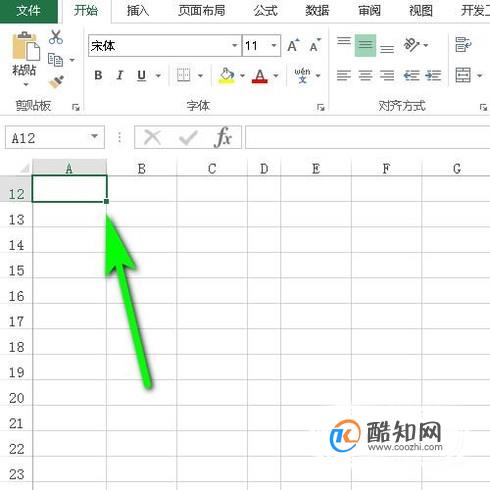The height and width of the screenshot is (490, 490).
Task: Toggle middle vertical alignment
Action: pos(365,45)
